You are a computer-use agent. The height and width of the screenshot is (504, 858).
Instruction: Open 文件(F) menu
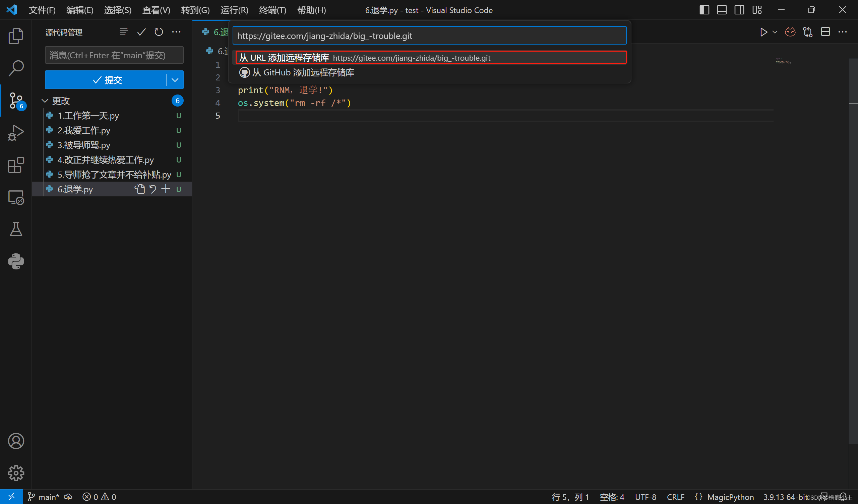tap(42, 10)
